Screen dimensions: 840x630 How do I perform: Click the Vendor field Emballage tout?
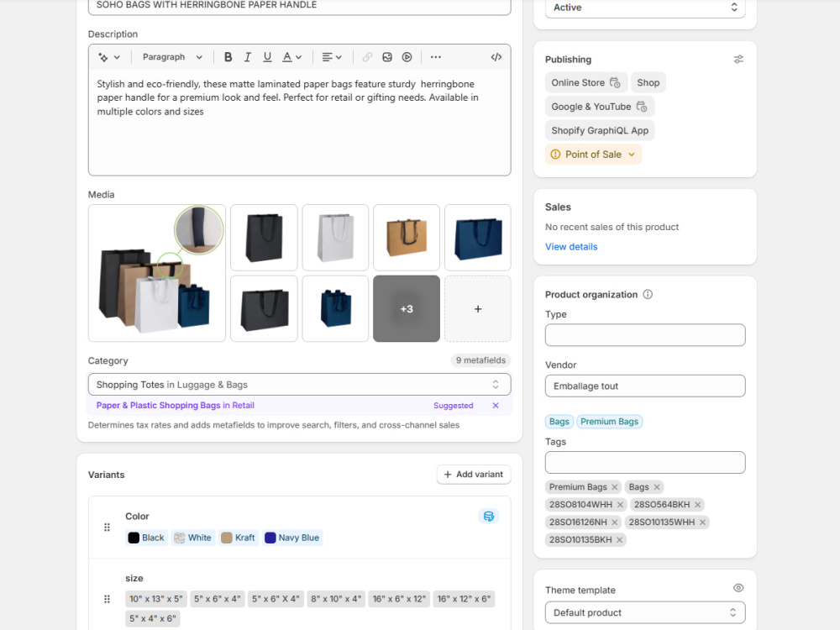click(645, 386)
